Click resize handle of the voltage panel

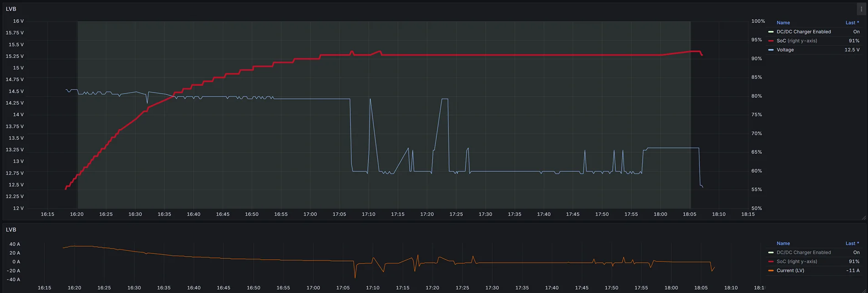point(863,218)
